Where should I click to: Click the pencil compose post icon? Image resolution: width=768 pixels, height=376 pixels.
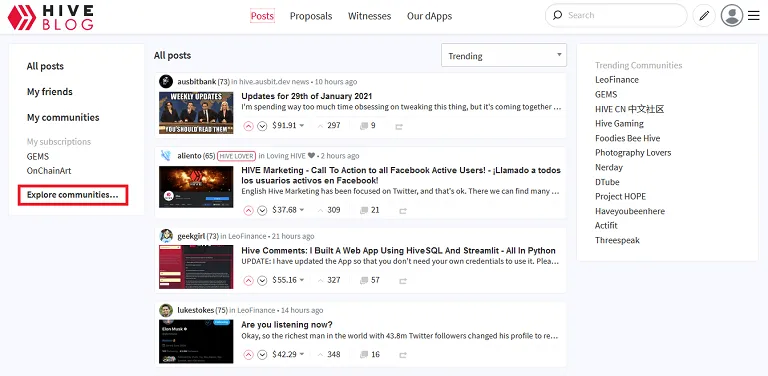click(x=704, y=16)
